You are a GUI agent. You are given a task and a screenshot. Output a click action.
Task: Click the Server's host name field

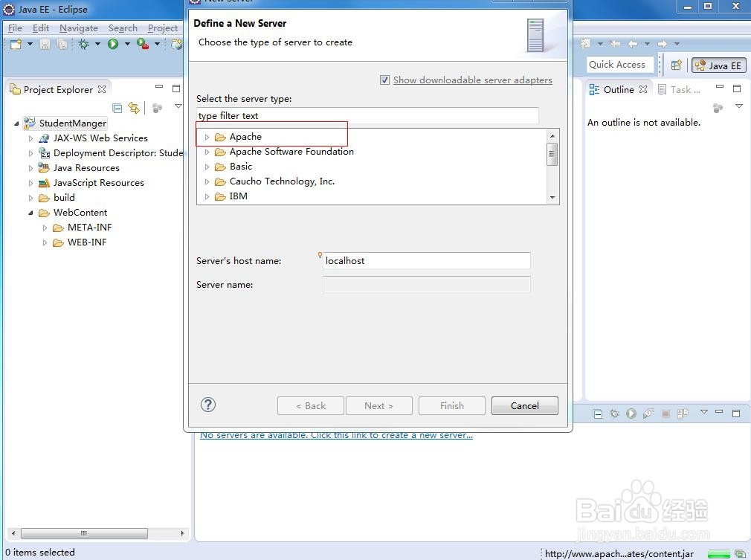click(426, 260)
